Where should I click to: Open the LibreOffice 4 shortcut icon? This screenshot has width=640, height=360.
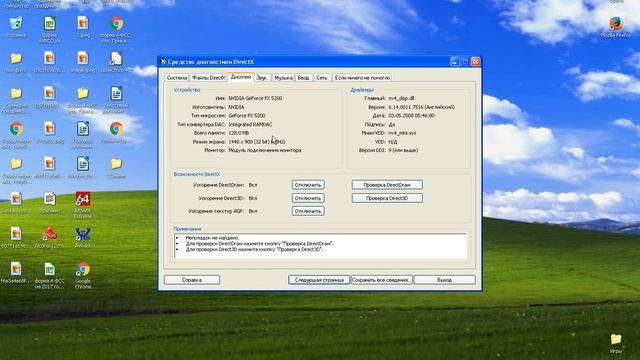click(116, 58)
